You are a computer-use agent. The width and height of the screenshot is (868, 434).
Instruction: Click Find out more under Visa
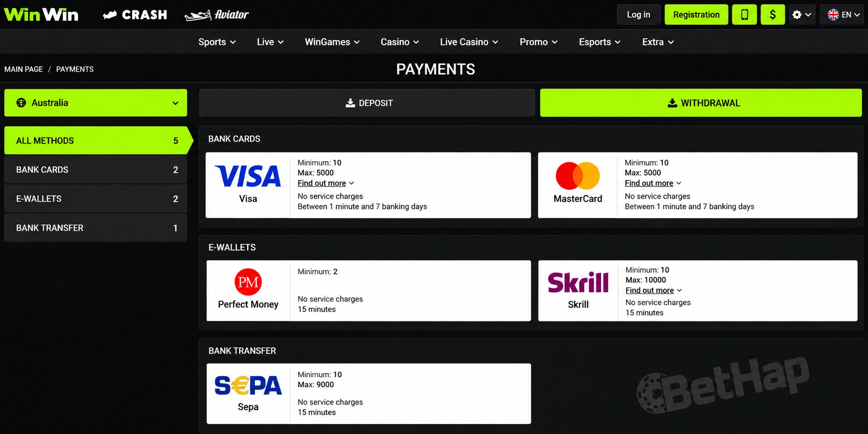click(x=326, y=183)
